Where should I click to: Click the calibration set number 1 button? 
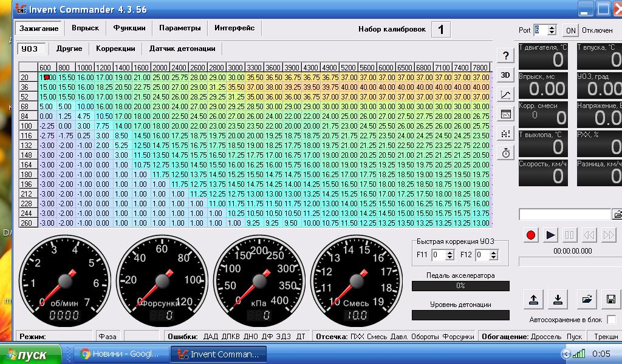click(x=441, y=29)
